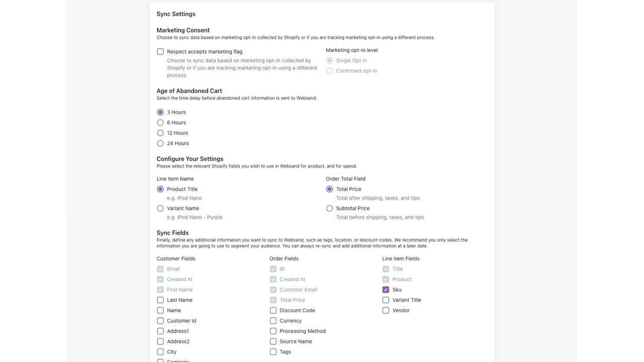
Task: Enable syncing of Address1
Action: coord(160,331)
